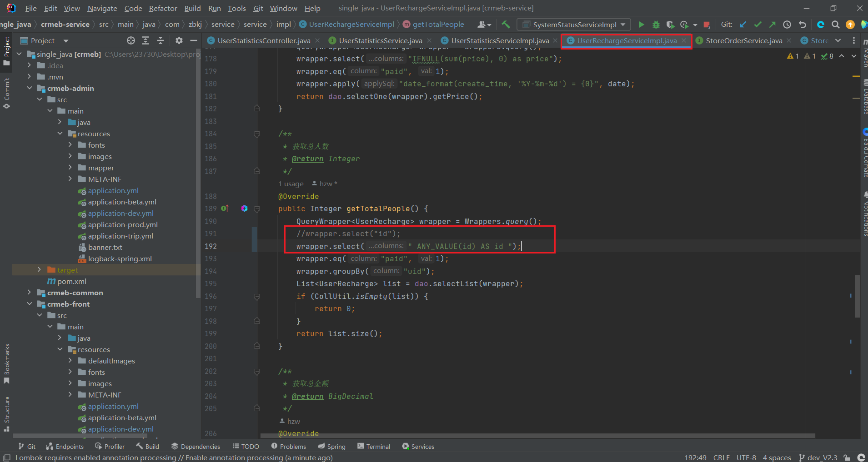This screenshot has width=868, height=462.
Task: Click the Profile run icon
Action: click(684, 25)
